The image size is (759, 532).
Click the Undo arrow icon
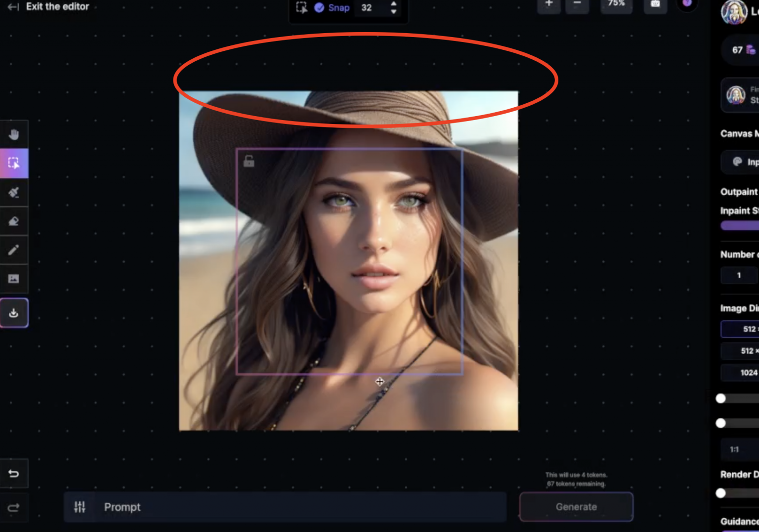point(14,474)
